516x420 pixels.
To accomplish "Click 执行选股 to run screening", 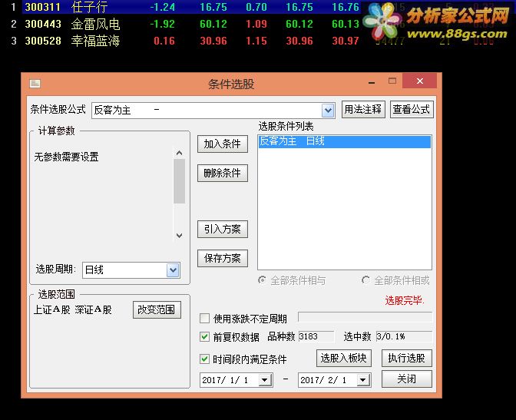I will pos(407,358).
